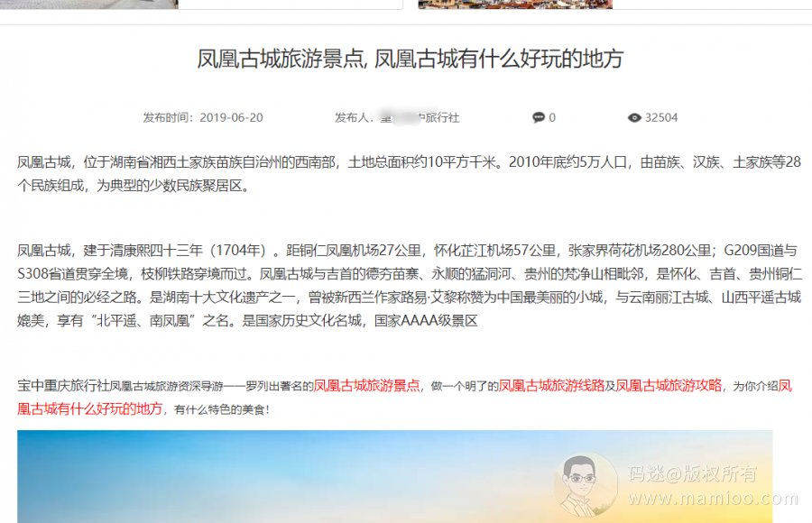Click the publish date 2019-06-20
This screenshot has height=523, width=812.
point(232,117)
